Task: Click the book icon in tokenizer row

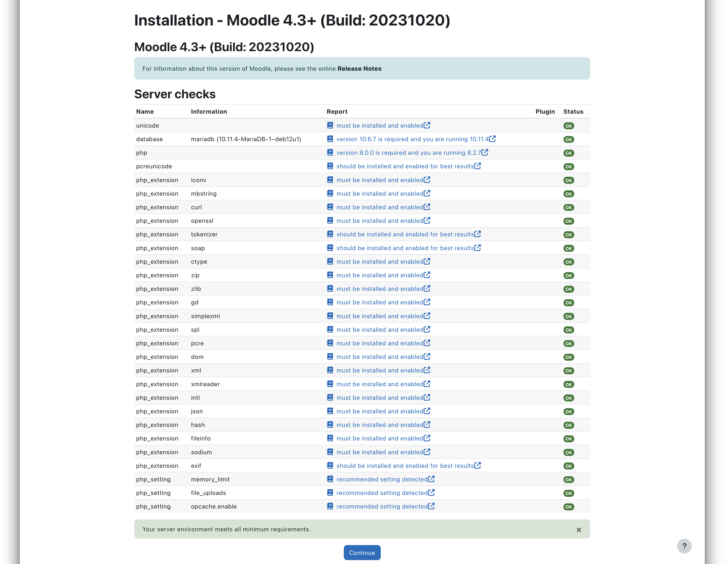Action: tap(330, 234)
